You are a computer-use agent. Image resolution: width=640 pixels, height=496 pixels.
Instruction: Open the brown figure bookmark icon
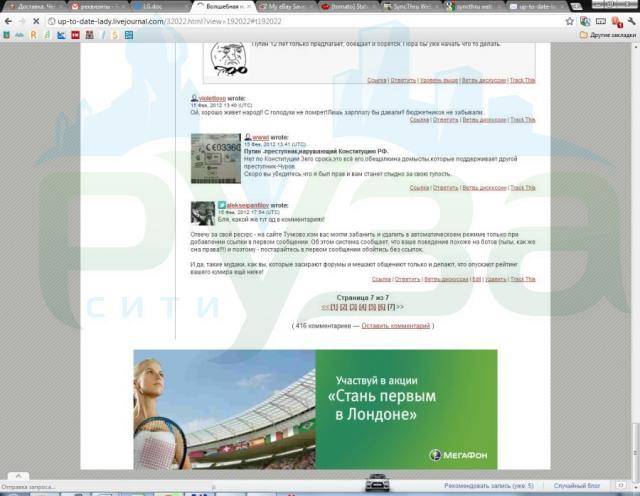[89, 36]
